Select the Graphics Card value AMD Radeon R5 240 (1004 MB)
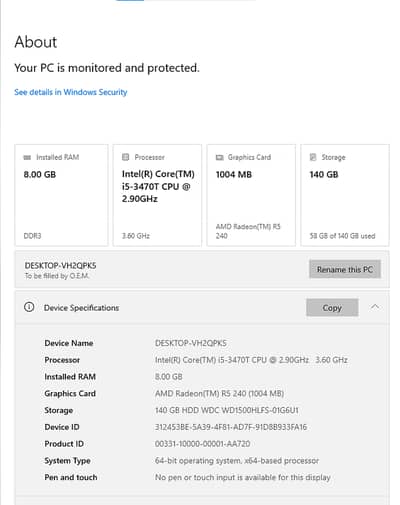 [219, 394]
